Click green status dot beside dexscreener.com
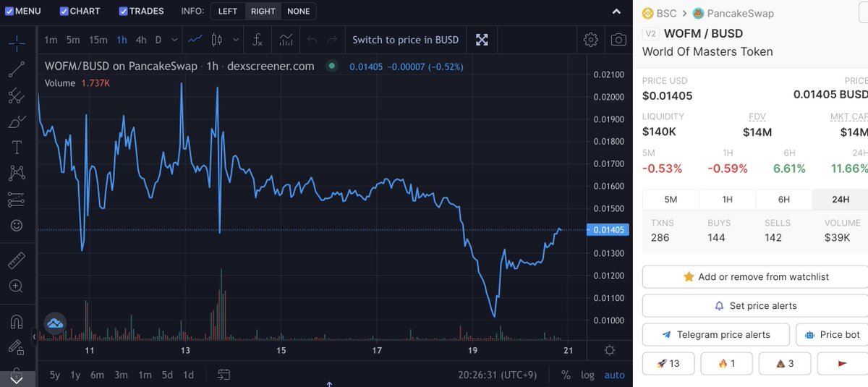 coord(332,66)
